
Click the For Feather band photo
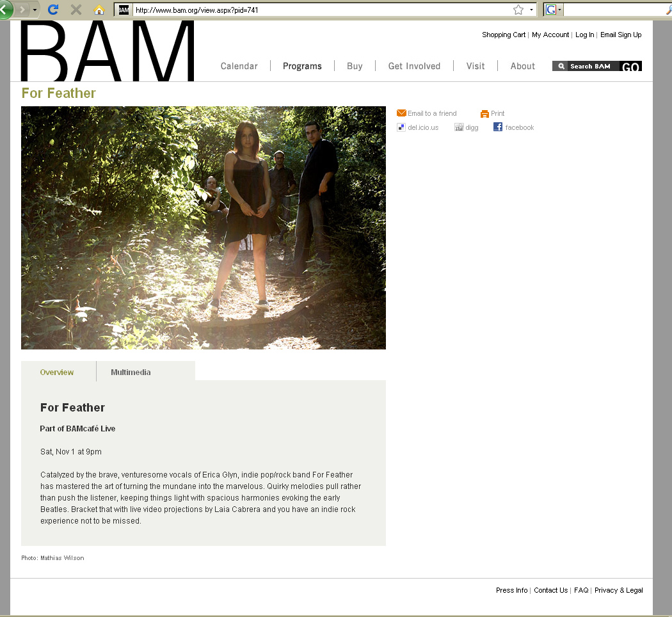click(204, 227)
